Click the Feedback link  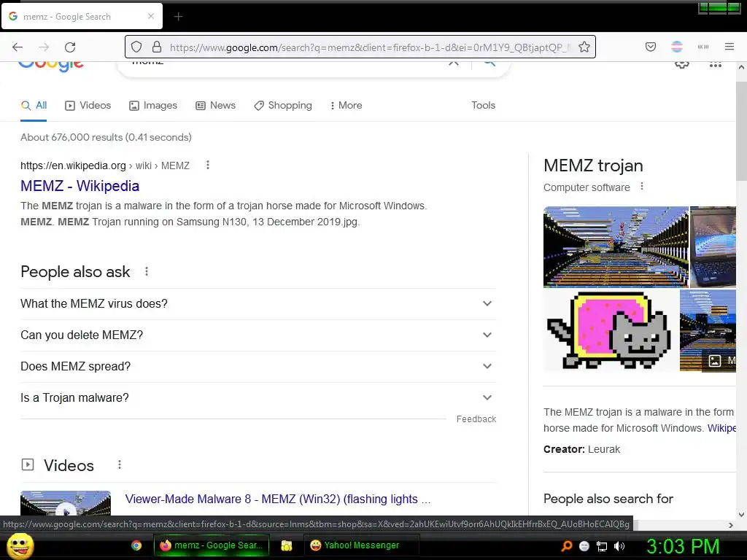[x=476, y=419]
